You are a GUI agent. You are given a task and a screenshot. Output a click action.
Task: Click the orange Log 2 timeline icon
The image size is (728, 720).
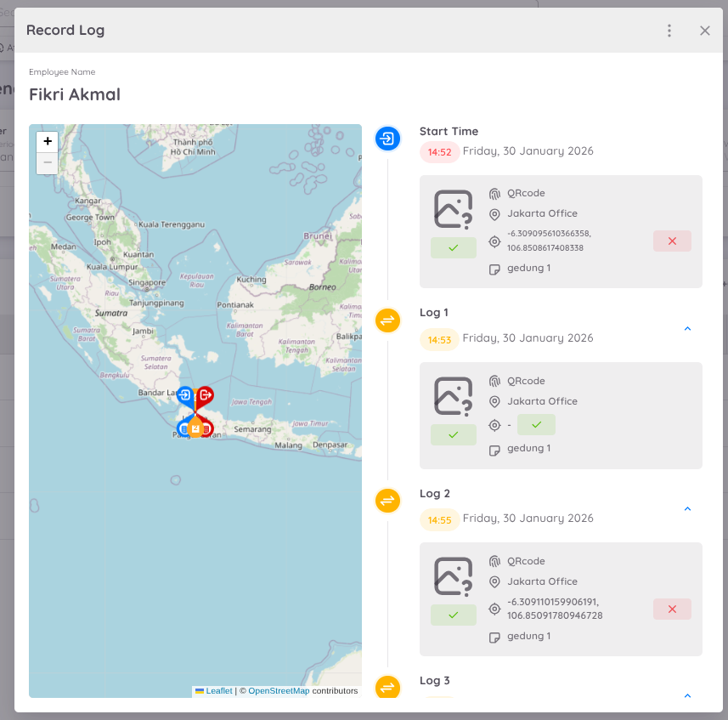pyautogui.click(x=387, y=501)
